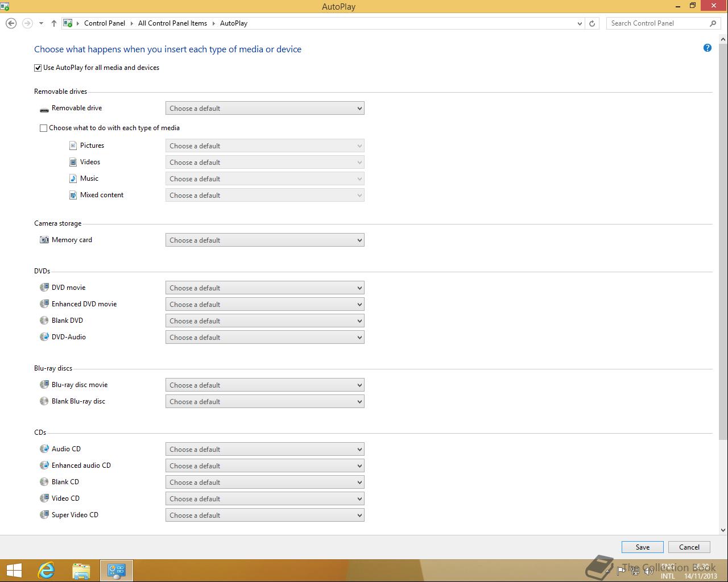Viewport: 728px width, 582px height.
Task: Go up one level with the Up arrow
Action: click(x=54, y=23)
